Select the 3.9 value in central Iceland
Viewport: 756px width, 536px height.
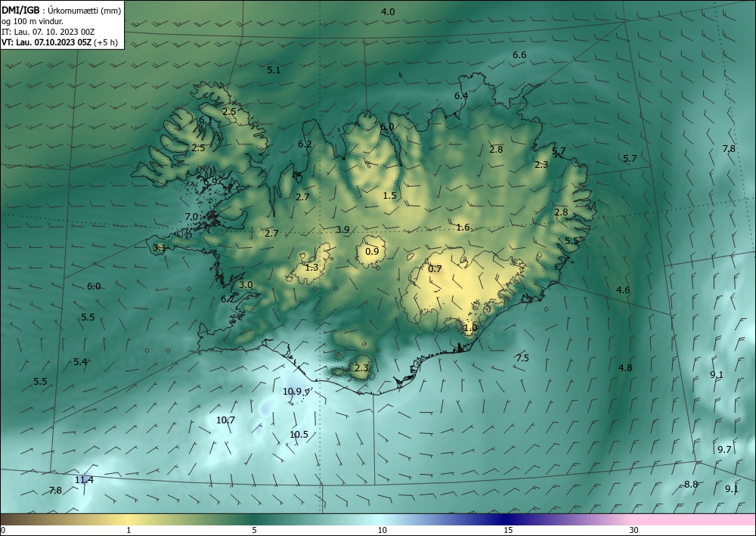[x=342, y=229]
